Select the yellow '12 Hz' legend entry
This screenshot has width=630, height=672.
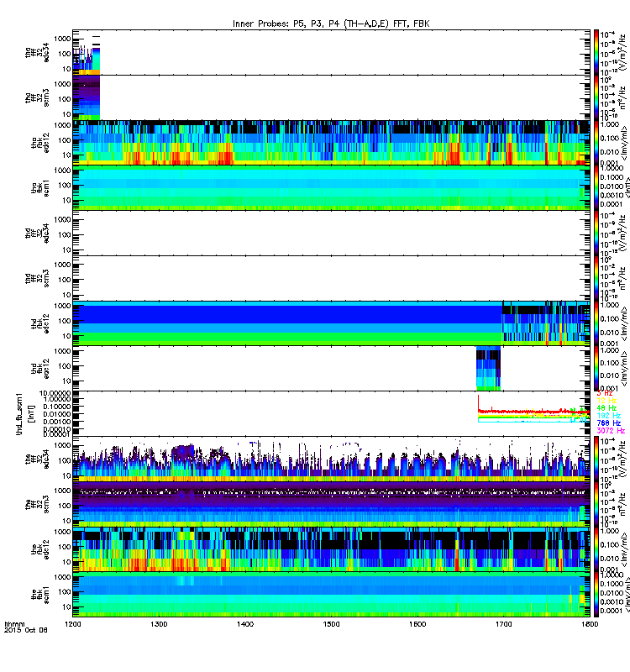coord(606,401)
